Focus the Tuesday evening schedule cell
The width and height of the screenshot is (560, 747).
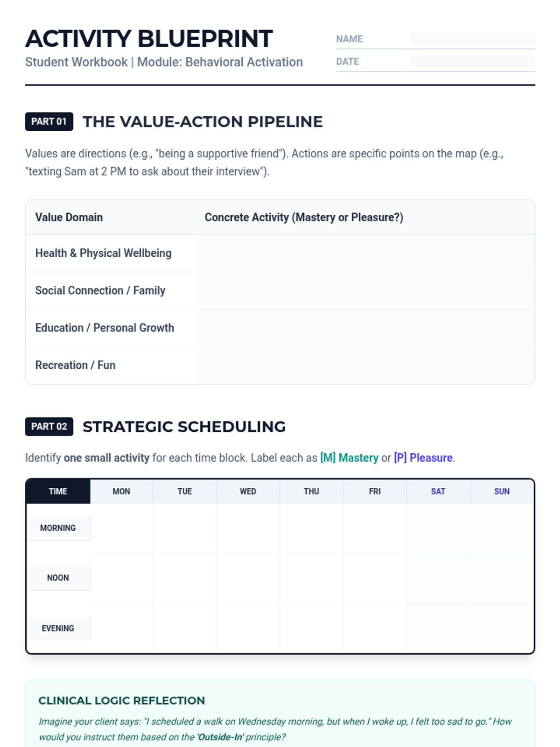(x=185, y=628)
